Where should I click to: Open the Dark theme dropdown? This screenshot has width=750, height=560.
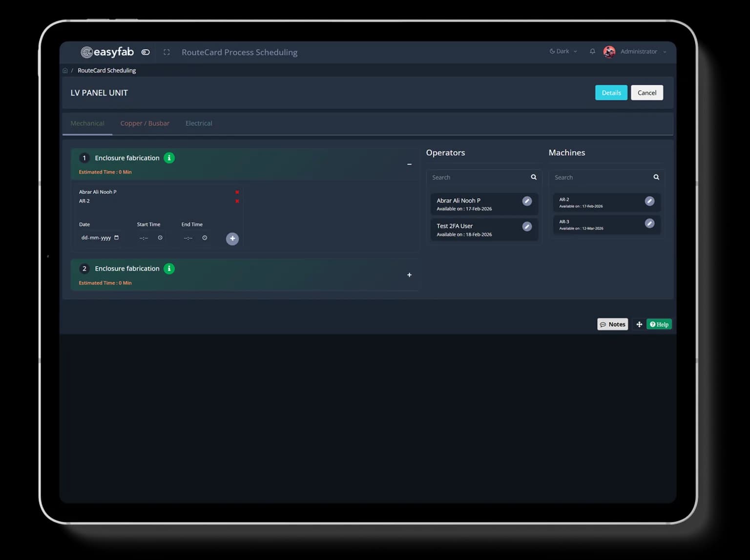[x=563, y=51]
